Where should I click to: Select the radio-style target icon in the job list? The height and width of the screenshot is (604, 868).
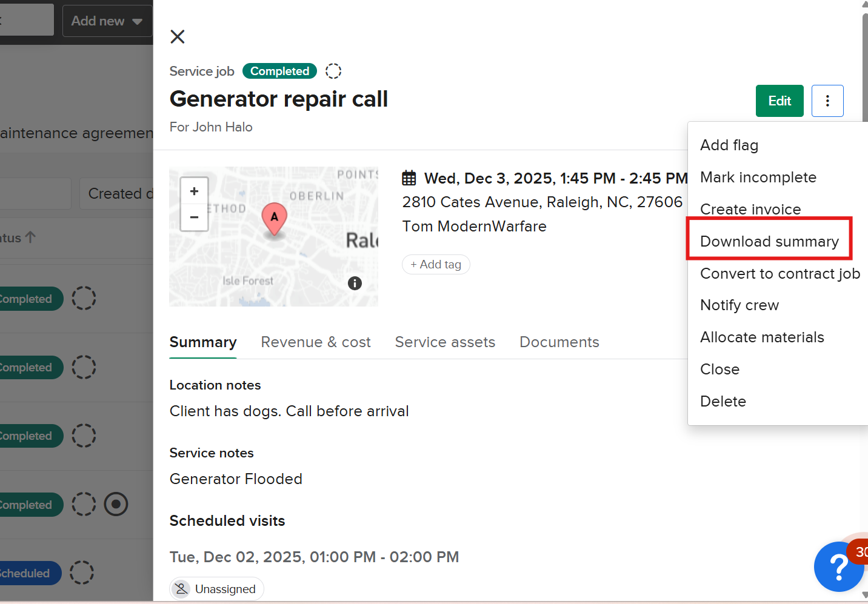click(x=116, y=504)
